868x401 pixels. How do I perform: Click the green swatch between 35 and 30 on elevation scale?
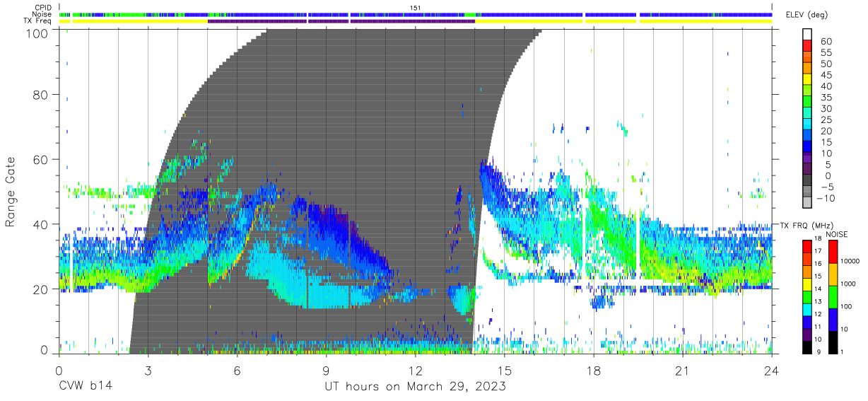[807, 103]
